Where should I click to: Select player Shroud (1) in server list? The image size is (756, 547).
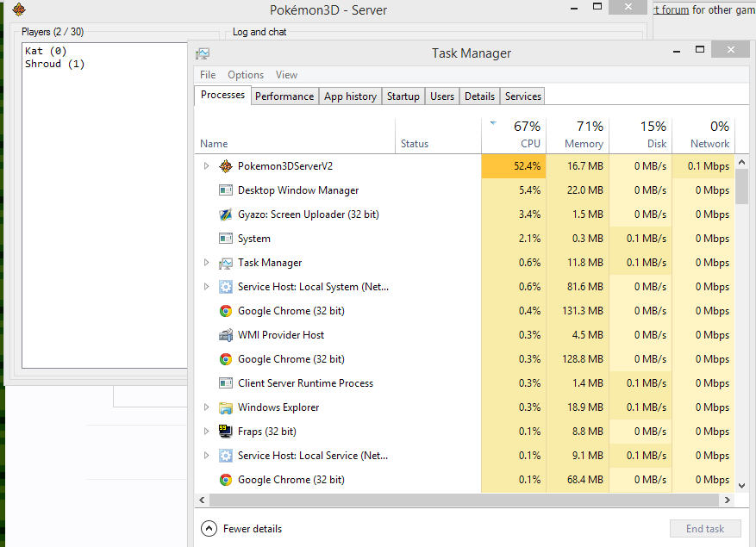click(54, 64)
